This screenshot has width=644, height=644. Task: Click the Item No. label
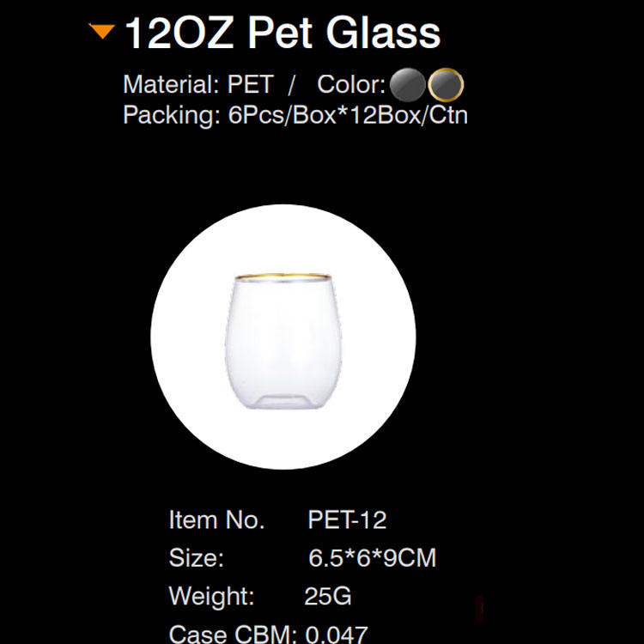[216, 520]
